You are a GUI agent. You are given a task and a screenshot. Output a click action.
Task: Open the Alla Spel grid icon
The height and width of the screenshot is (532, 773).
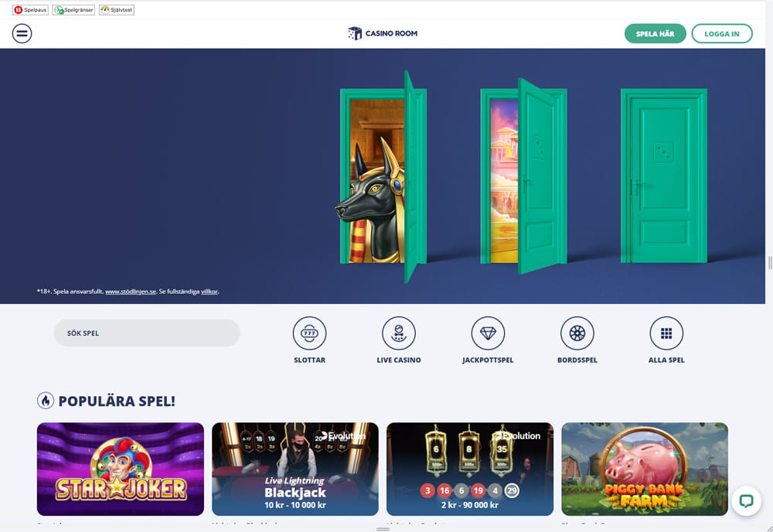(x=666, y=333)
